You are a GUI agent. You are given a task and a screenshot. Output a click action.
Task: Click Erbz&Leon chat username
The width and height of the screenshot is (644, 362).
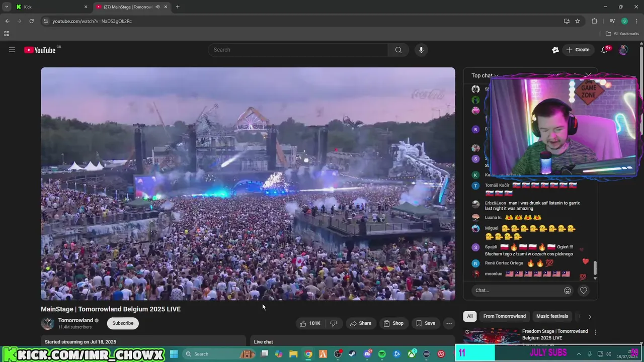tap(495, 203)
